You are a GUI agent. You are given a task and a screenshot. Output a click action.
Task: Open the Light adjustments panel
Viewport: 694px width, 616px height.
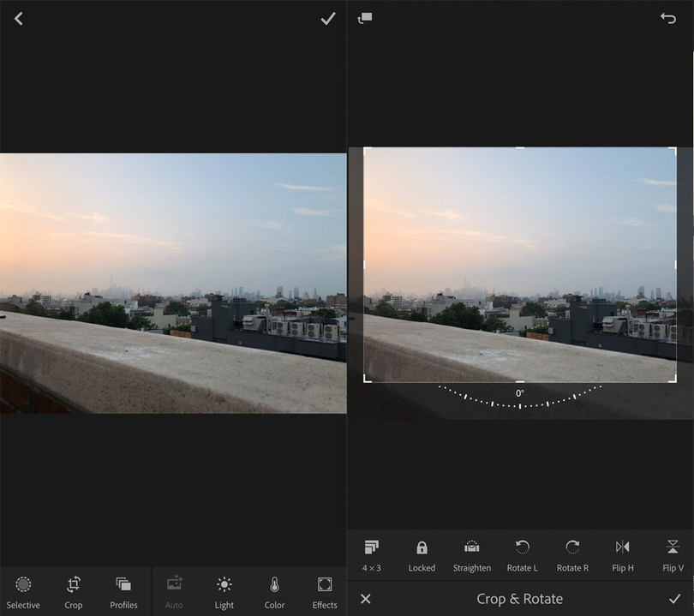224,592
